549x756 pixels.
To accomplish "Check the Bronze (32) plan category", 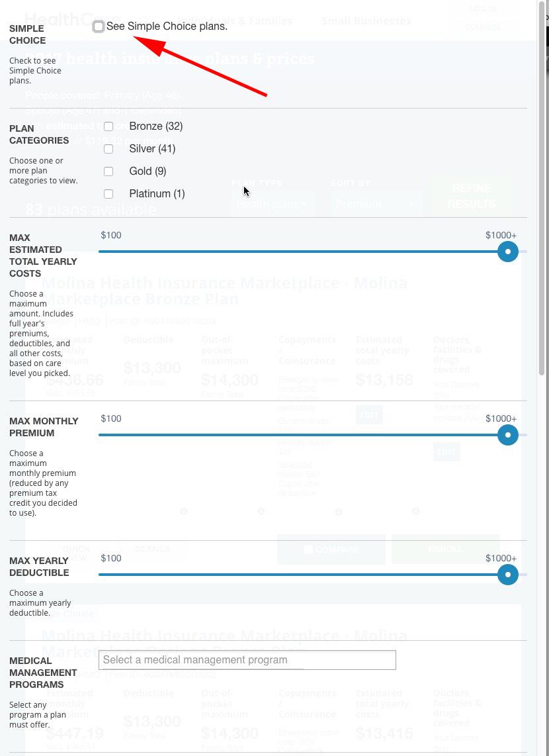I will click(x=108, y=126).
